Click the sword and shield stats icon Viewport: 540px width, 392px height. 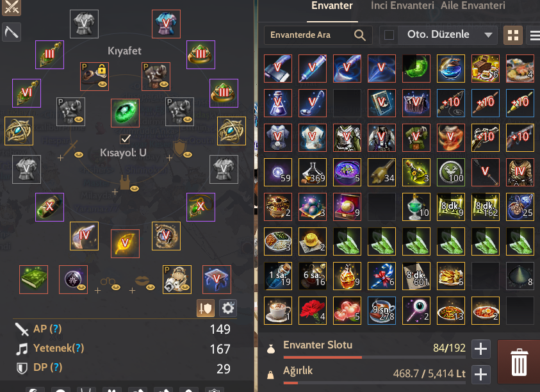(x=206, y=308)
